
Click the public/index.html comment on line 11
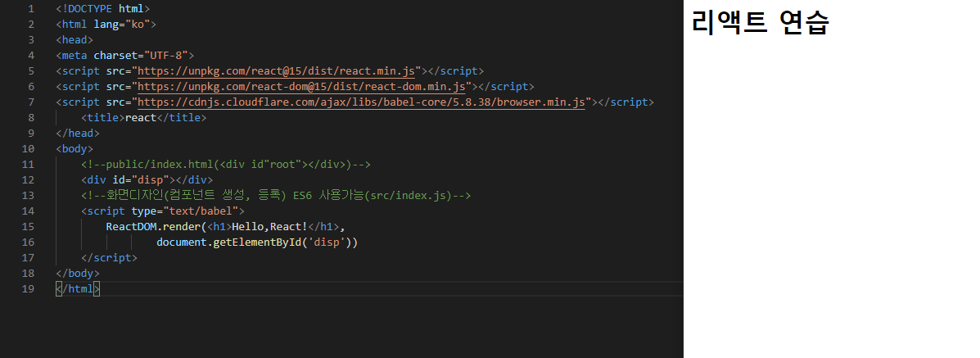[226, 165]
